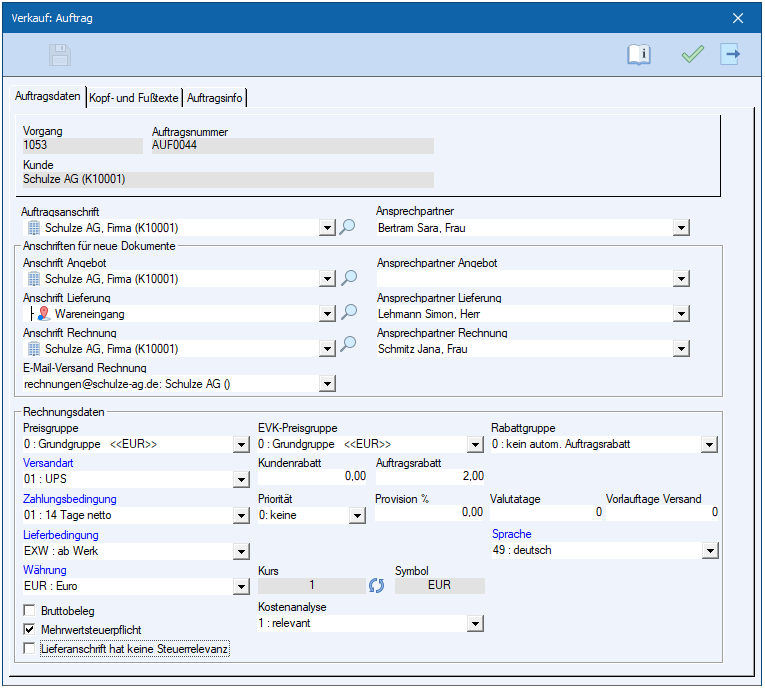Switch to Kopf- und Fußtexte tab
Screen dimensions: 765x689
pos(134,97)
